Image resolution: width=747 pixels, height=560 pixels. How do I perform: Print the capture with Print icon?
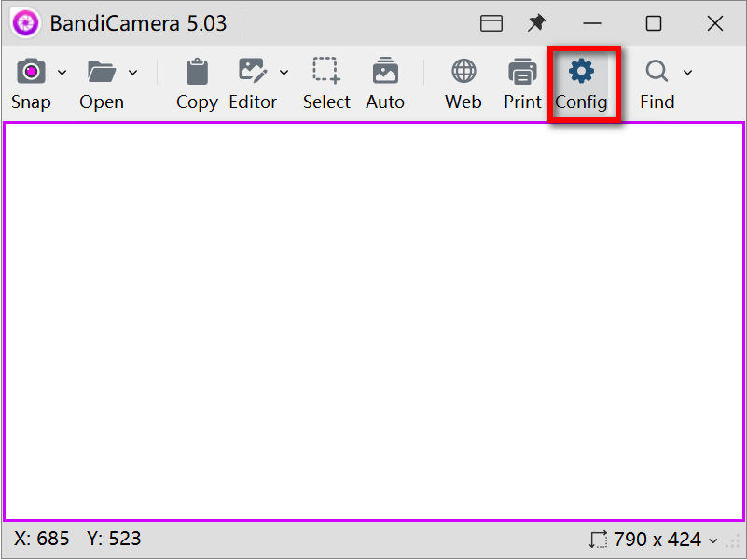click(522, 72)
